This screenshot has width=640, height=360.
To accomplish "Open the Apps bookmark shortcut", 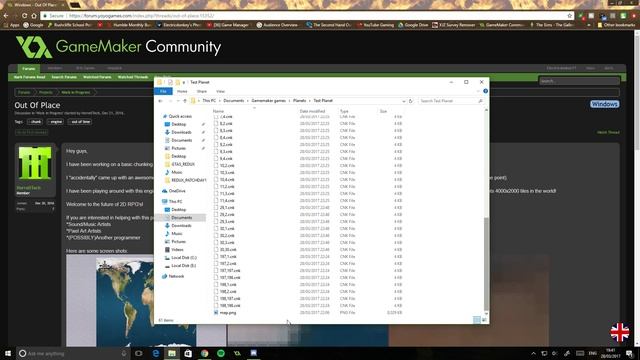I will click(x=11, y=25).
